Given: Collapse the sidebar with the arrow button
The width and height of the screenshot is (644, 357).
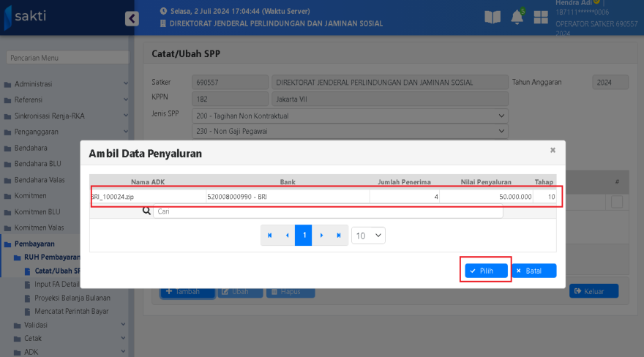Looking at the screenshot, I should (132, 18).
